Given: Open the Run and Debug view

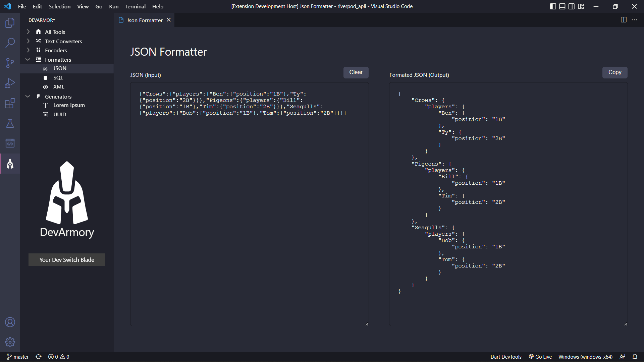Looking at the screenshot, I should click(x=10, y=83).
